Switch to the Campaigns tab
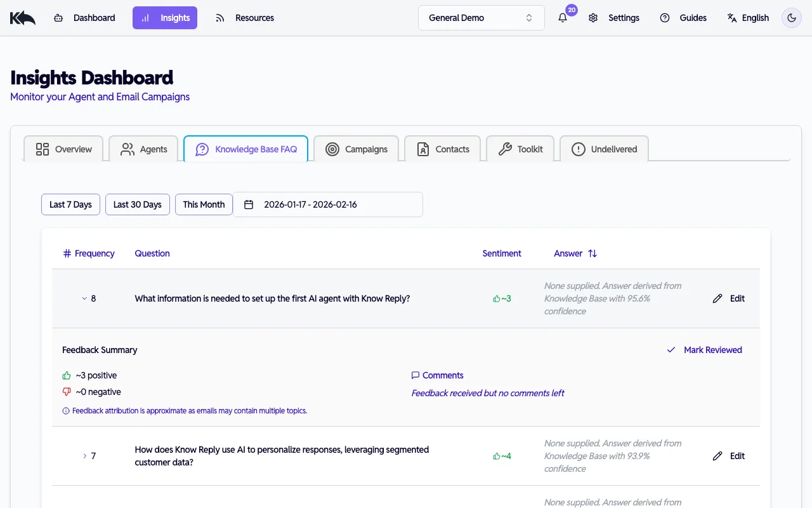The image size is (812, 508). click(357, 149)
